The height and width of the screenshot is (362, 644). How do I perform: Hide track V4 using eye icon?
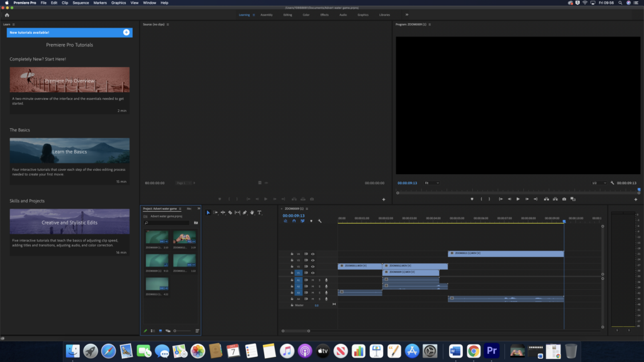point(313,254)
